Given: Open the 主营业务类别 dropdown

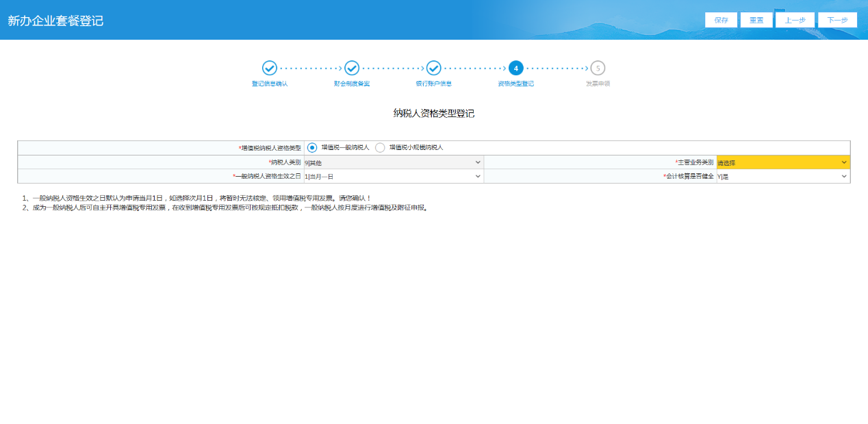Looking at the screenshot, I should (782, 162).
